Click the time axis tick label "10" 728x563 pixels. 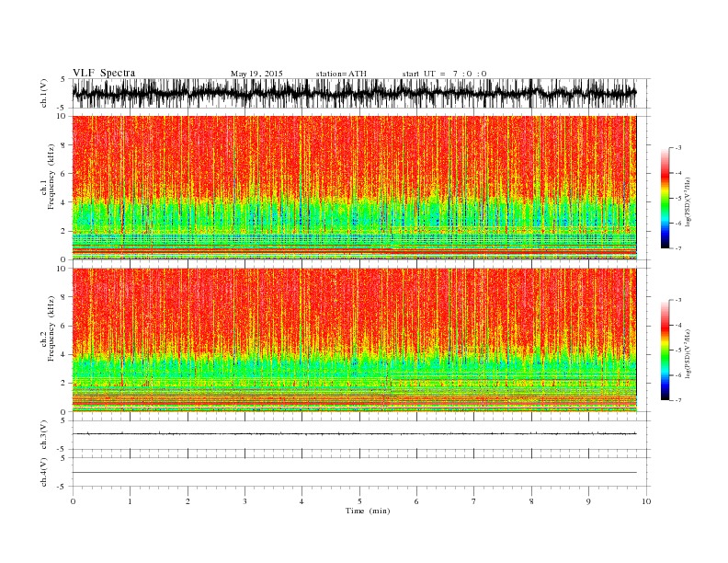click(646, 501)
